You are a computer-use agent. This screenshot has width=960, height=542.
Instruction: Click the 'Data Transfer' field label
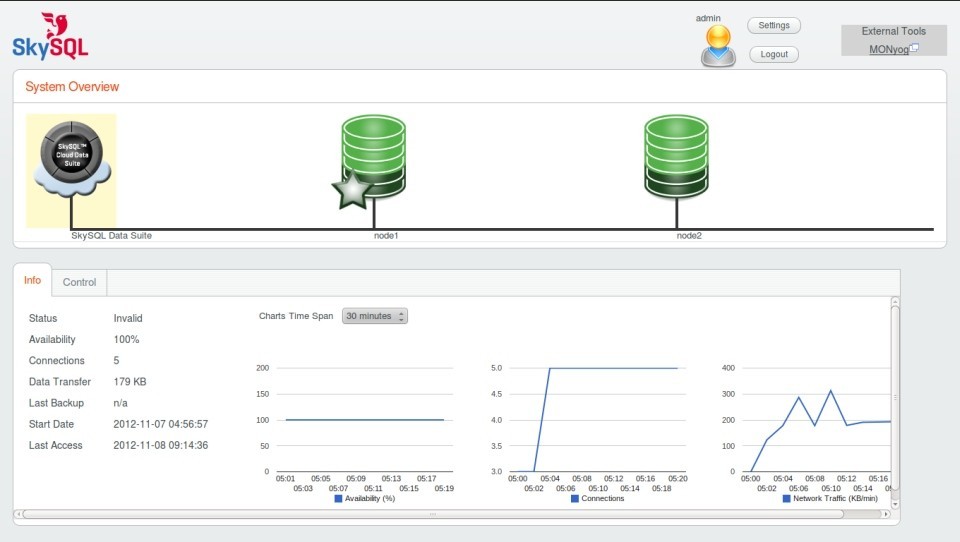click(x=60, y=382)
